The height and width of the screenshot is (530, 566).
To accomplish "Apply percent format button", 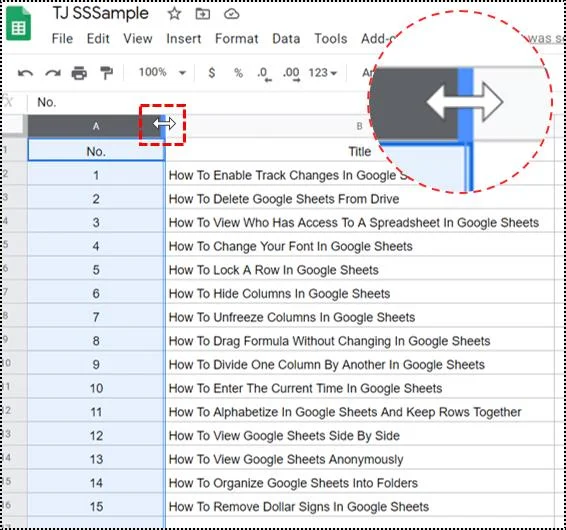I will [x=238, y=73].
